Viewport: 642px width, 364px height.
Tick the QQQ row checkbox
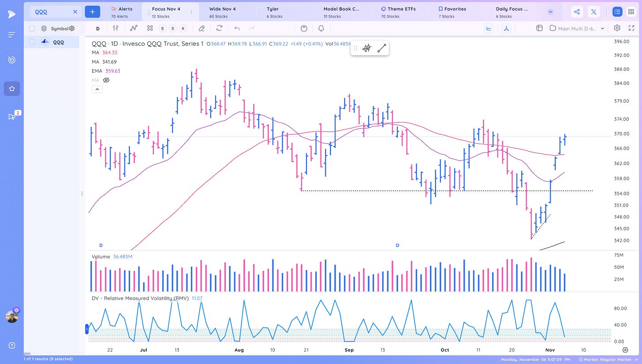coord(32,42)
